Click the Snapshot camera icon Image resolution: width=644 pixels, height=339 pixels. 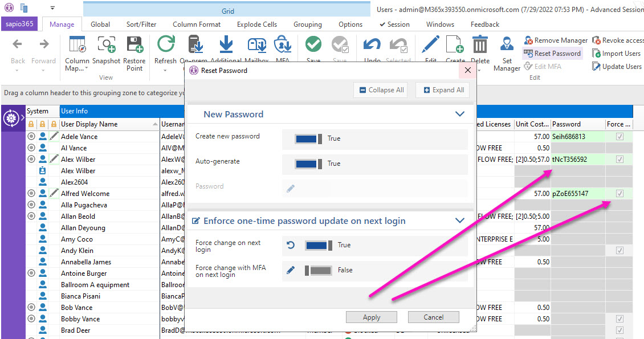click(x=106, y=45)
